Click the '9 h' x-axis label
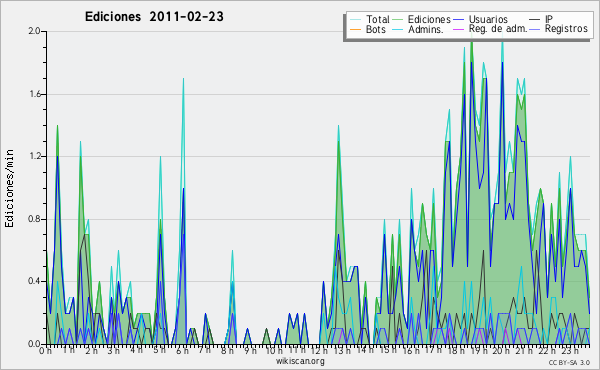The height and width of the screenshot is (370, 600). 251,351
